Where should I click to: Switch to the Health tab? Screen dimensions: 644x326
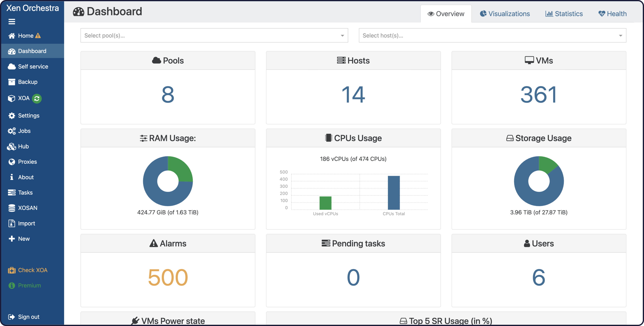[612, 14]
